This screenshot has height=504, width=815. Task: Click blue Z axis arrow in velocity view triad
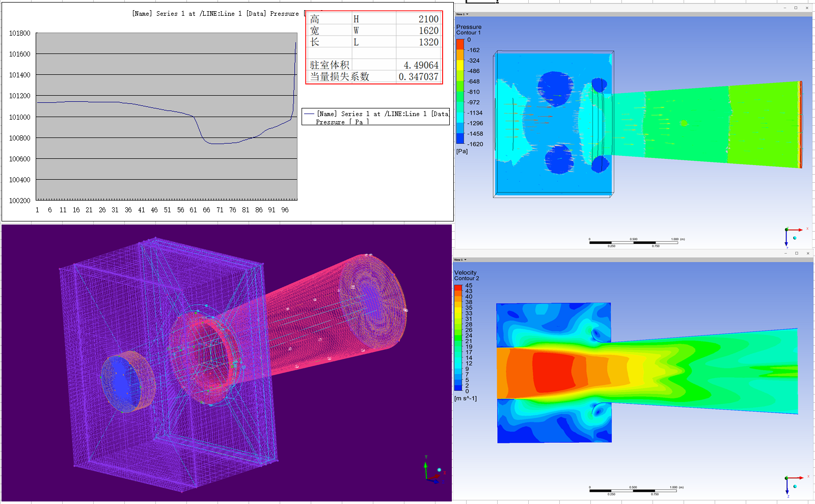point(787,490)
